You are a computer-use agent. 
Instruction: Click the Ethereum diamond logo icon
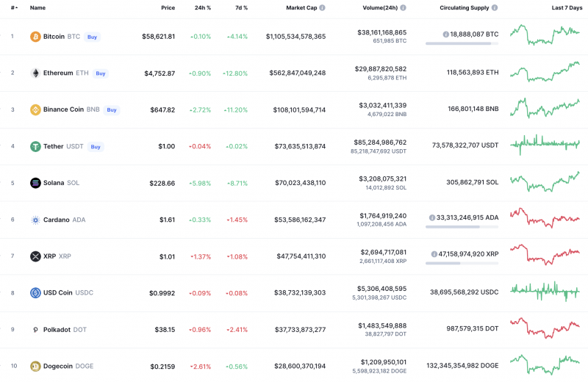click(35, 73)
